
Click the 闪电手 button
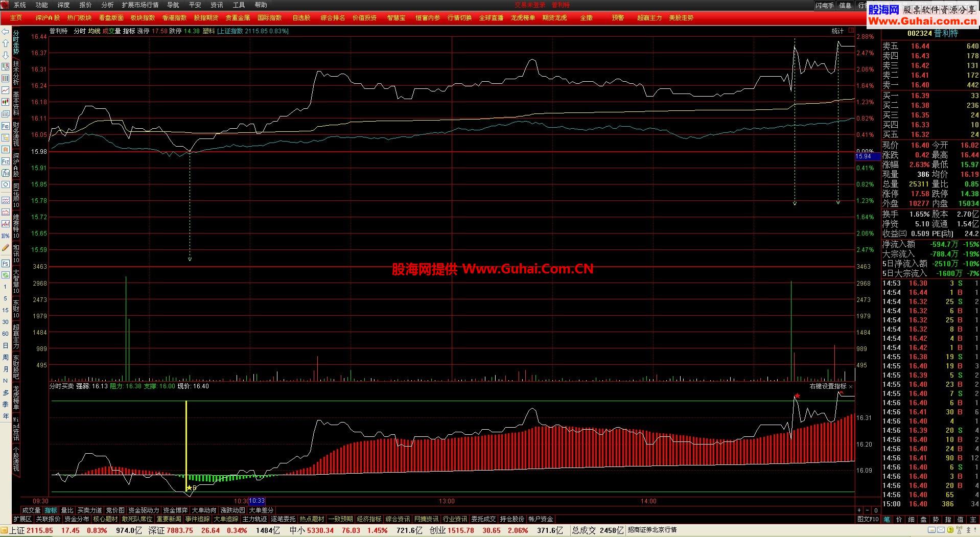click(825, 5)
